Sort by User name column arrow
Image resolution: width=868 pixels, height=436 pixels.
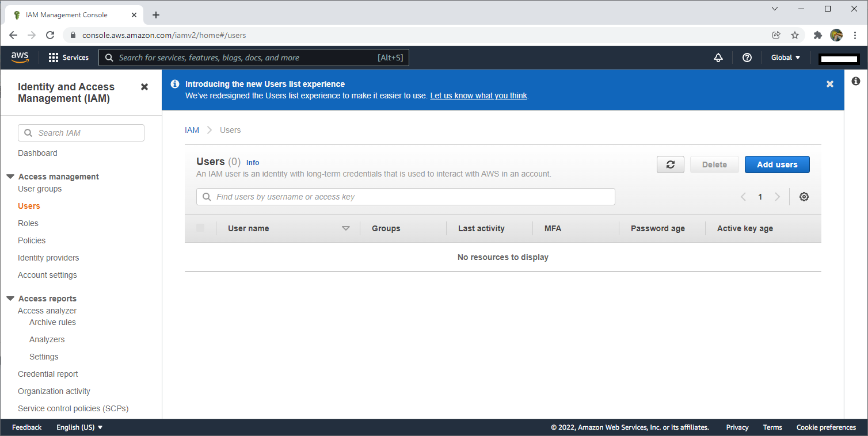click(346, 228)
